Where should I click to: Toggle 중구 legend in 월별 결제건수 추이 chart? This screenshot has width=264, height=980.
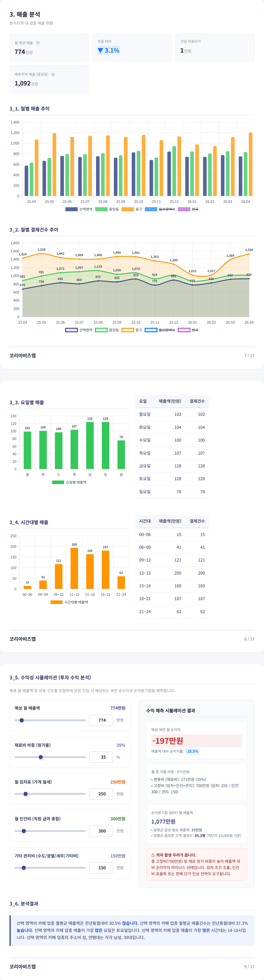(132, 330)
